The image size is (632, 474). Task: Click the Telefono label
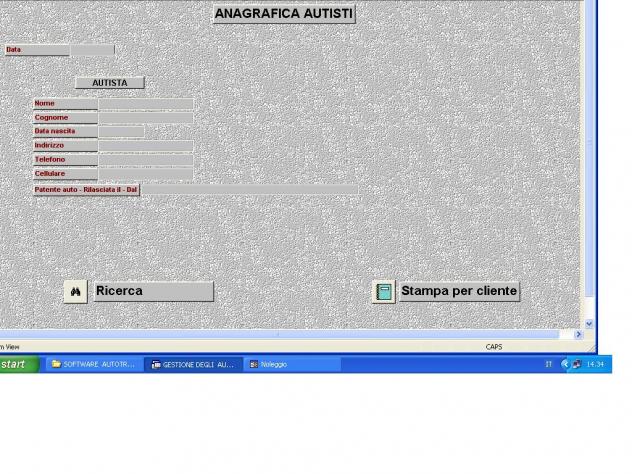pyautogui.click(x=65, y=160)
